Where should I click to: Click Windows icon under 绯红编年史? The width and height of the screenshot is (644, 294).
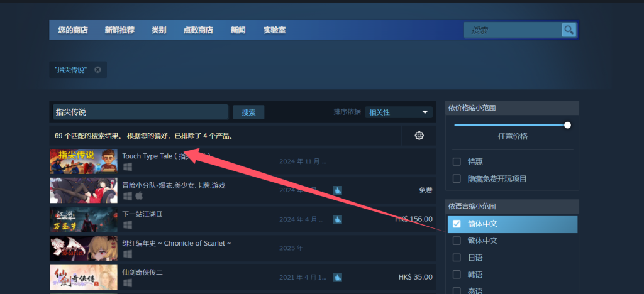point(127,254)
